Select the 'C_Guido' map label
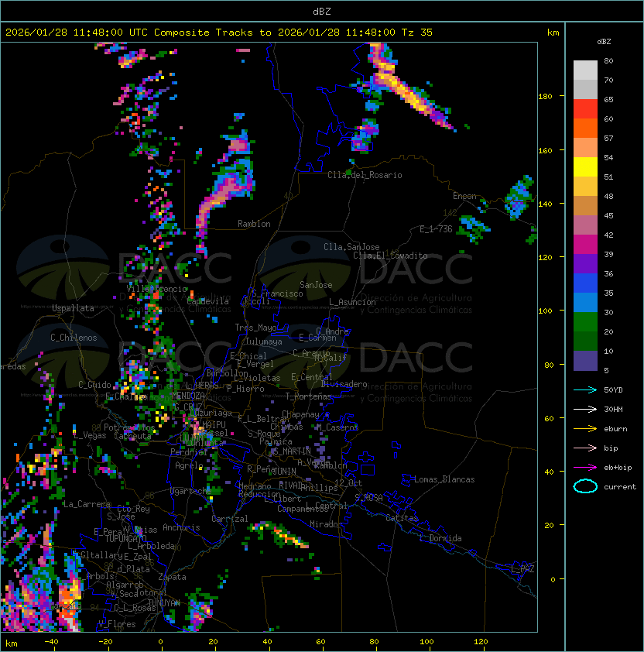The width and height of the screenshot is (644, 652). click(x=94, y=385)
